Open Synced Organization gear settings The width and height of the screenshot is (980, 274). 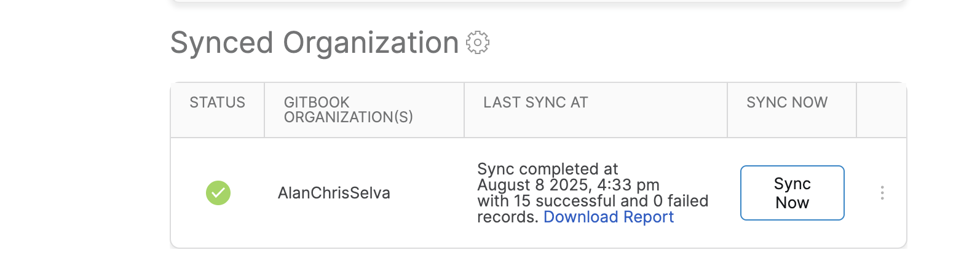point(478,42)
